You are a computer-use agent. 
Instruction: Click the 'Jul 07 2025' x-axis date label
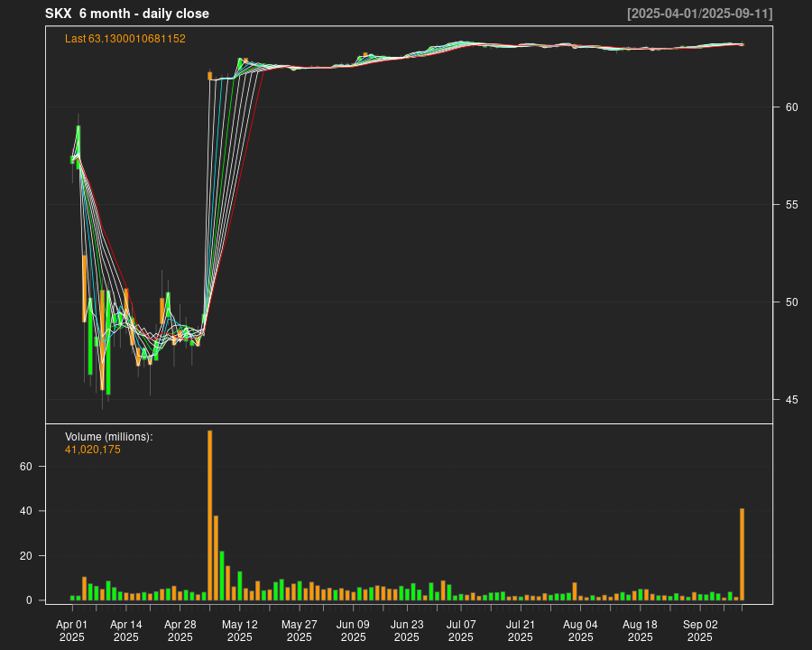[461, 630]
